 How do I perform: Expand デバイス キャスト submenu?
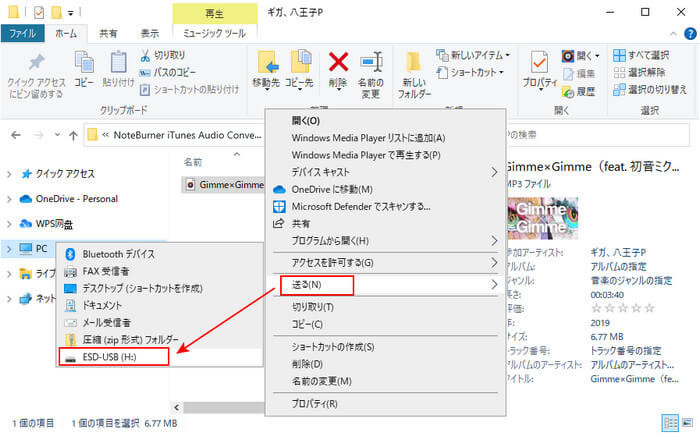click(386, 172)
